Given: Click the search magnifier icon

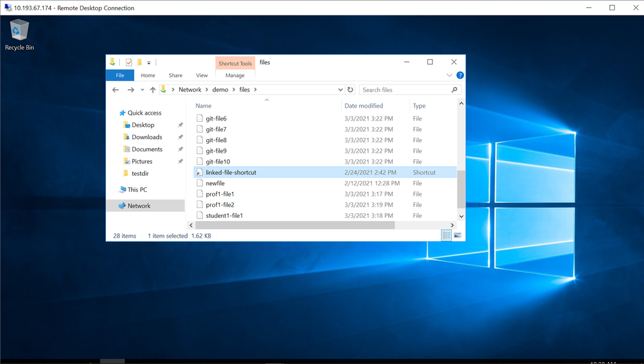Looking at the screenshot, I should [454, 90].
